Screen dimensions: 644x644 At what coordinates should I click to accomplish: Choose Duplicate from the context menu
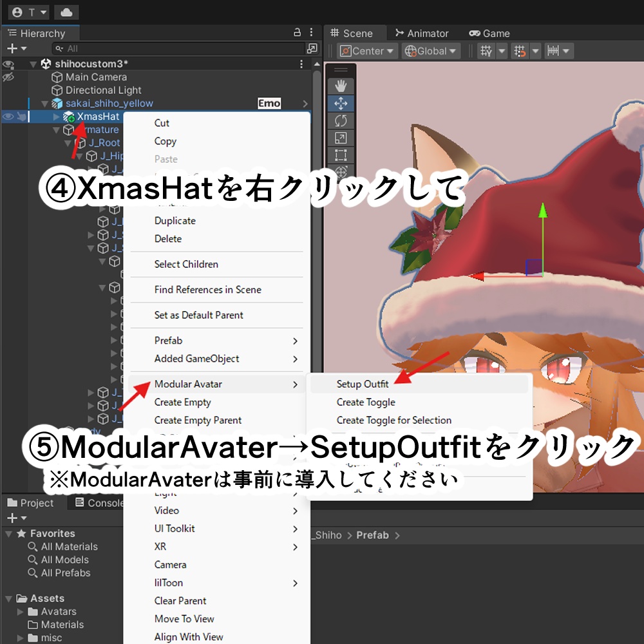pos(175,221)
